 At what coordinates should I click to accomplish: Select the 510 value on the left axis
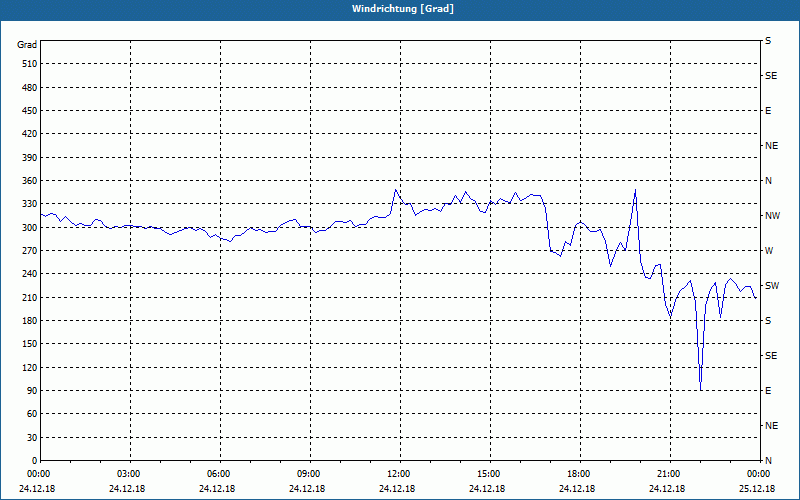pyautogui.click(x=30, y=64)
